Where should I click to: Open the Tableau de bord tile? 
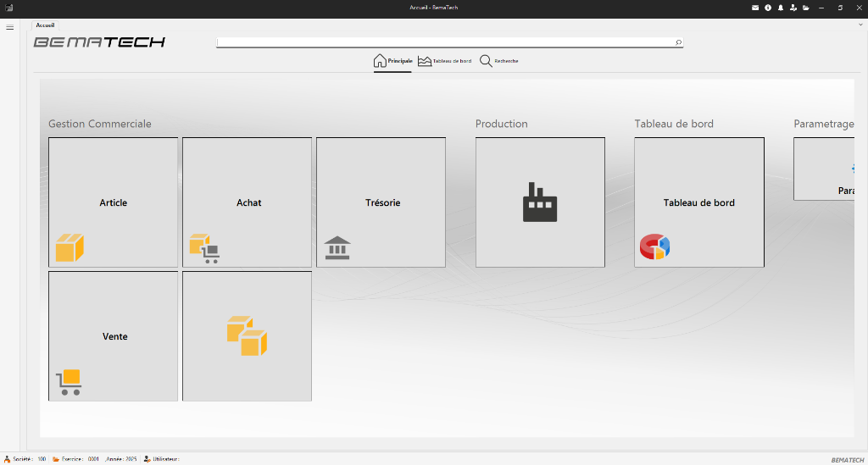(x=699, y=202)
